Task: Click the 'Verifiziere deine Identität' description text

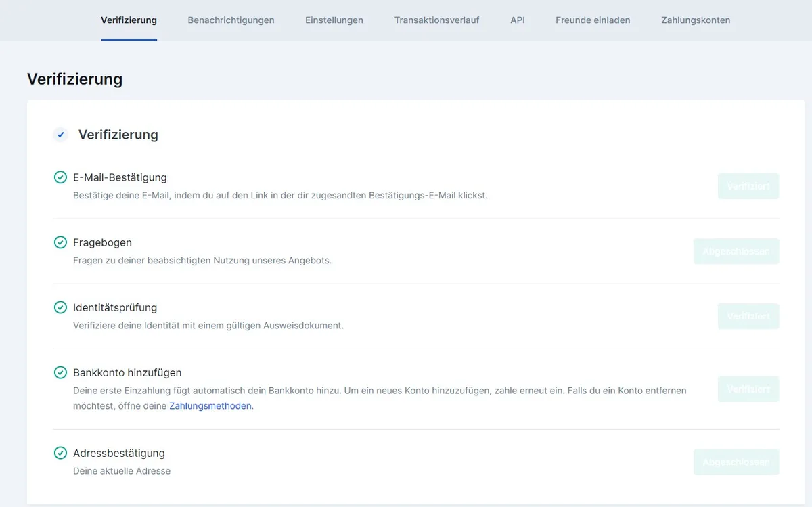Action: (x=208, y=325)
